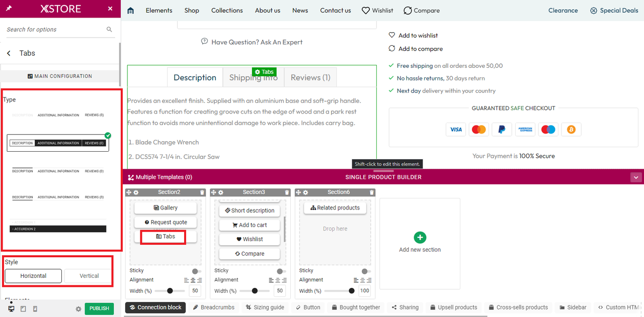The width and height of the screenshot is (644, 317).
Task: Click the Section6 width slider handle
Action: tap(351, 291)
